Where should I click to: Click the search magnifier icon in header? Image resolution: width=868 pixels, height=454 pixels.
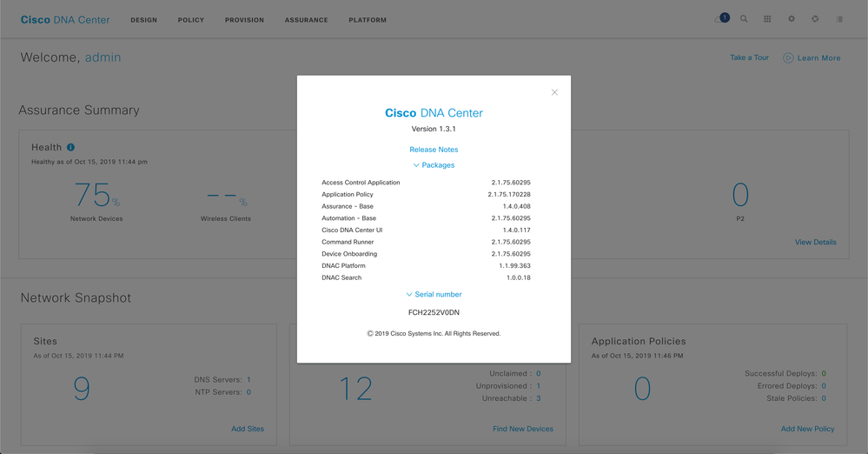point(744,19)
